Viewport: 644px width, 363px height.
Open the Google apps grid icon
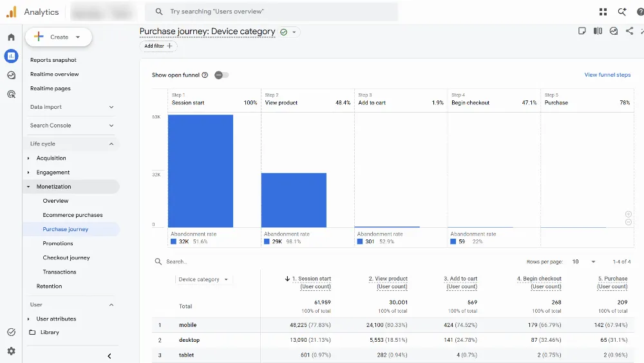603,12
